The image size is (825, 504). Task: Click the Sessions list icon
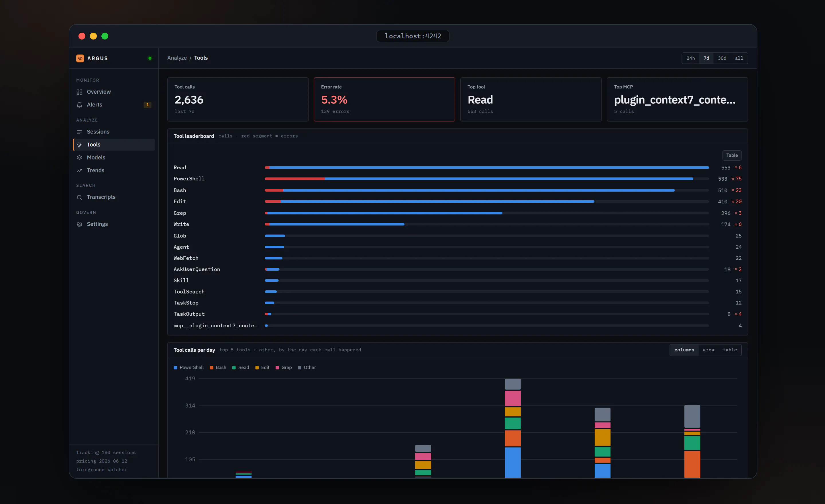[x=79, y=132]
